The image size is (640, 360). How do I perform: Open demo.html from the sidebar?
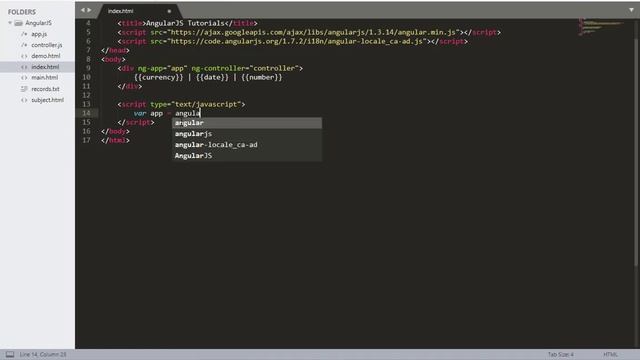[46, 56]
